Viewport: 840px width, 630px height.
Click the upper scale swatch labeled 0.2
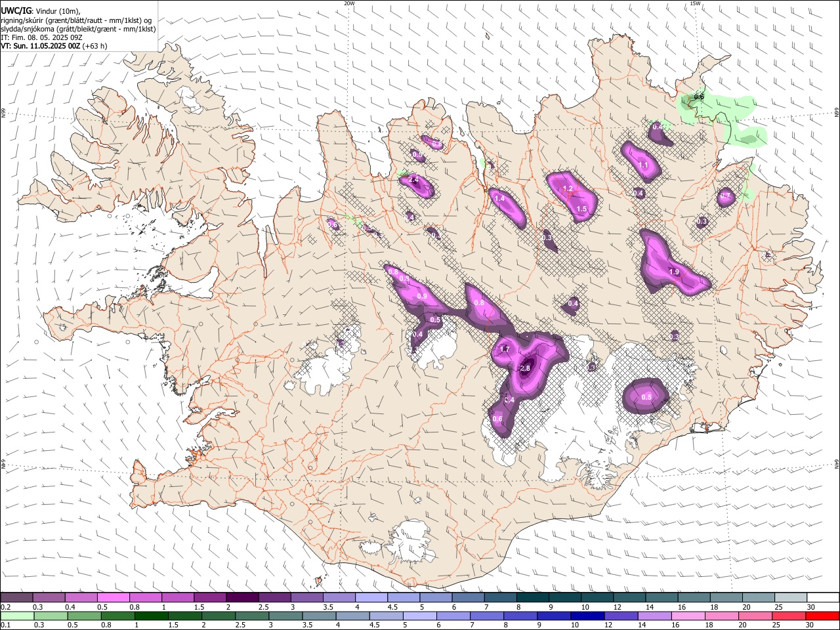coord(16,597)
